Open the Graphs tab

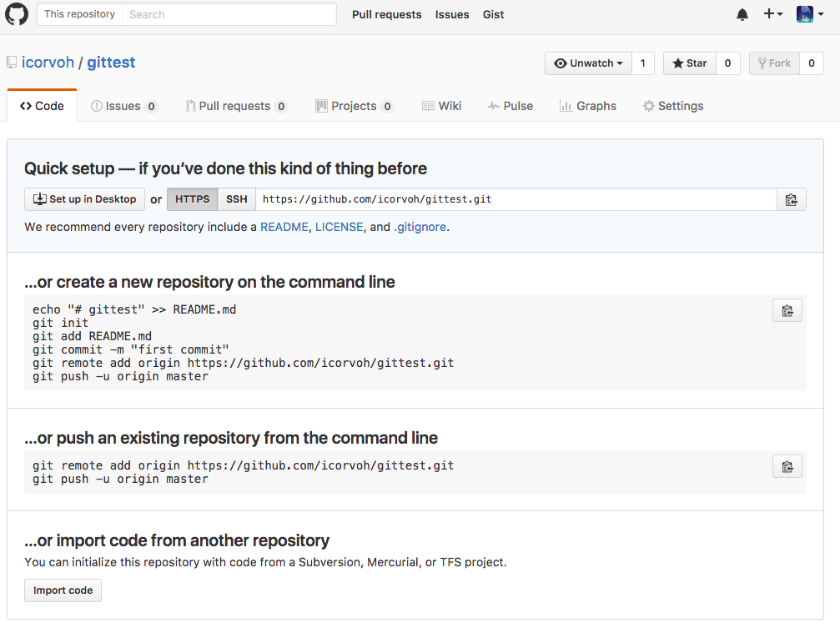(588, 106)
